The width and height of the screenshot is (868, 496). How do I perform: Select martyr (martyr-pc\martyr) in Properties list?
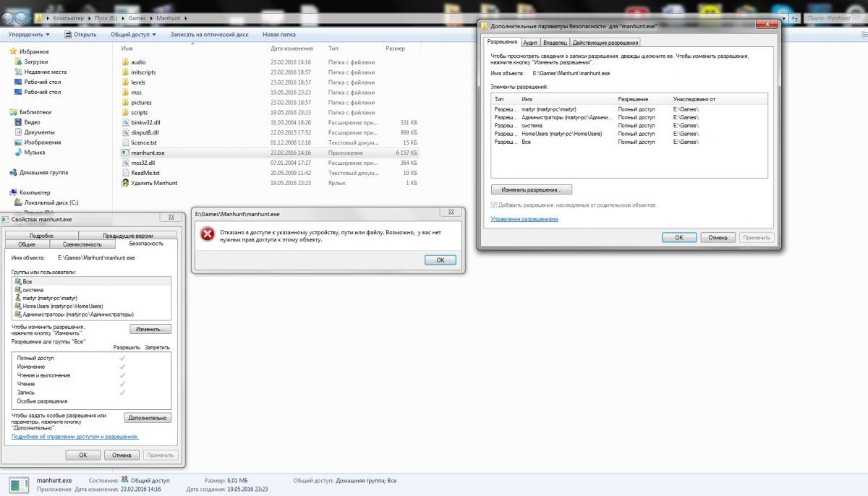point(91,298)
